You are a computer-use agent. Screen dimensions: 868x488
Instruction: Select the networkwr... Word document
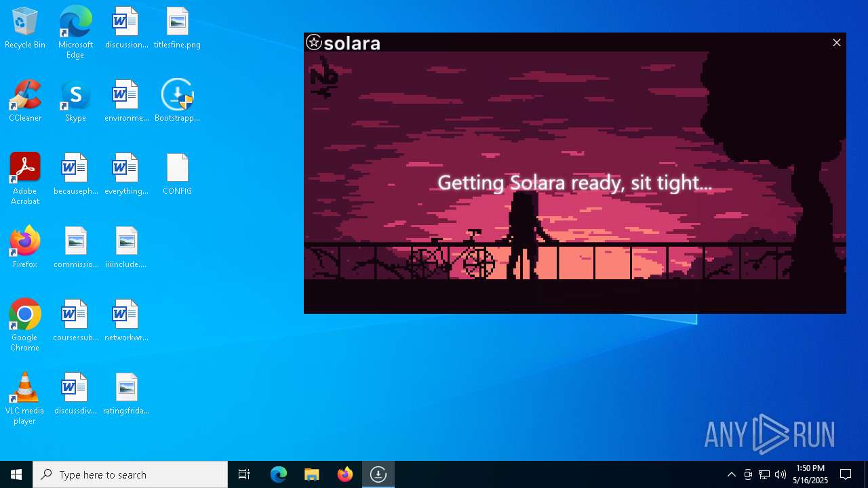pyautogui.click(x=126, y=321)
